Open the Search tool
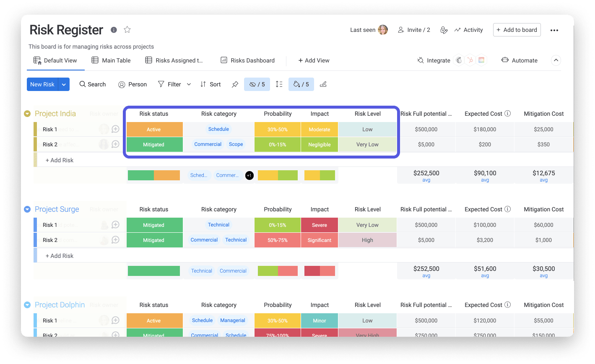Screen dimensions: 595x364 [x=93, y=84]
